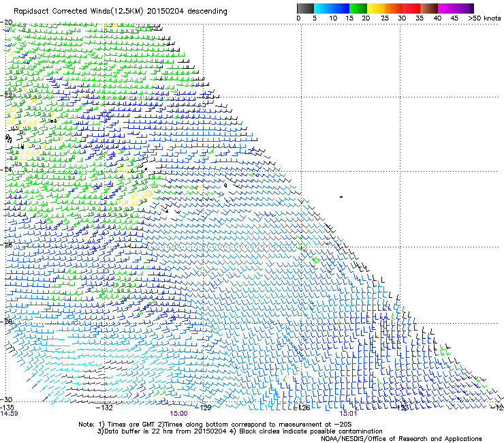Click the purple "15:00" time label
Image resolution: width=504 pixels, height=443 pixels.
point(178,414)
